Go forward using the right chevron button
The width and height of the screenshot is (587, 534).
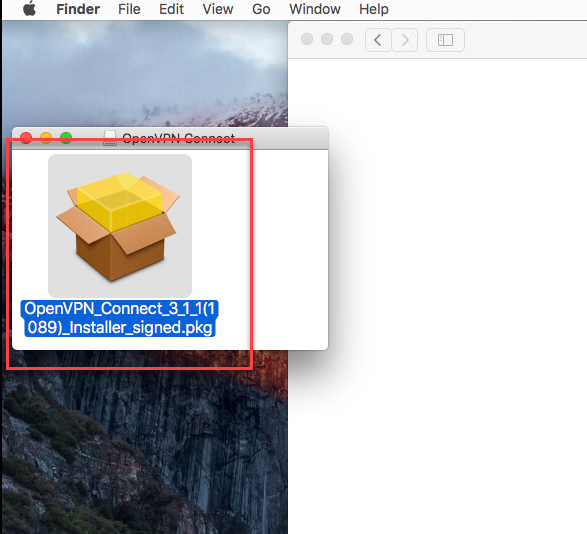coord(405,40)
